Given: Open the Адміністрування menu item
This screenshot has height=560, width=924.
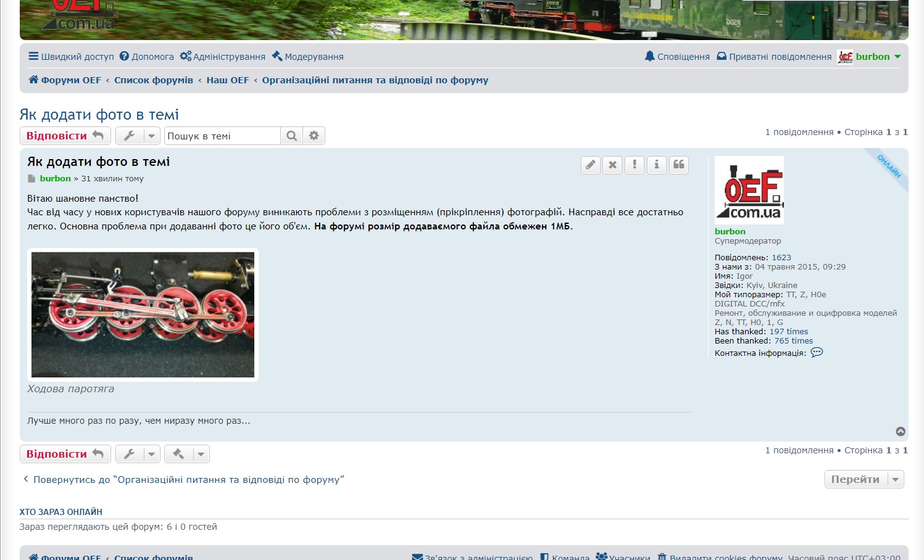Looking at the screenshot, I should [x=223, y=57].
